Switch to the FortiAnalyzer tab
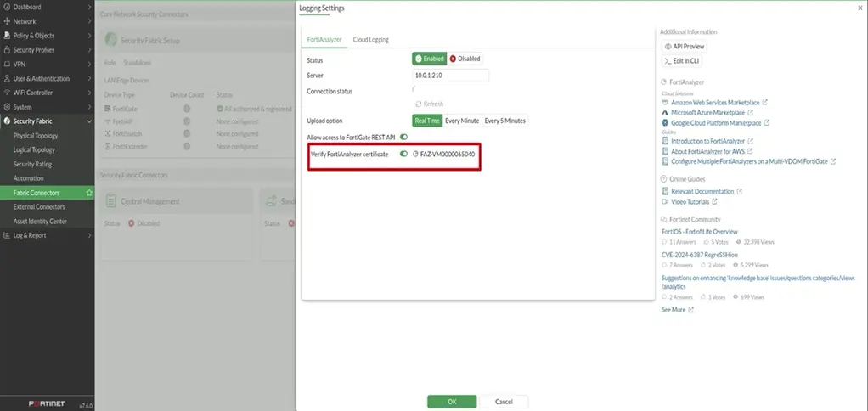Viewport: 868px width, 411px height. click(324, 40)
